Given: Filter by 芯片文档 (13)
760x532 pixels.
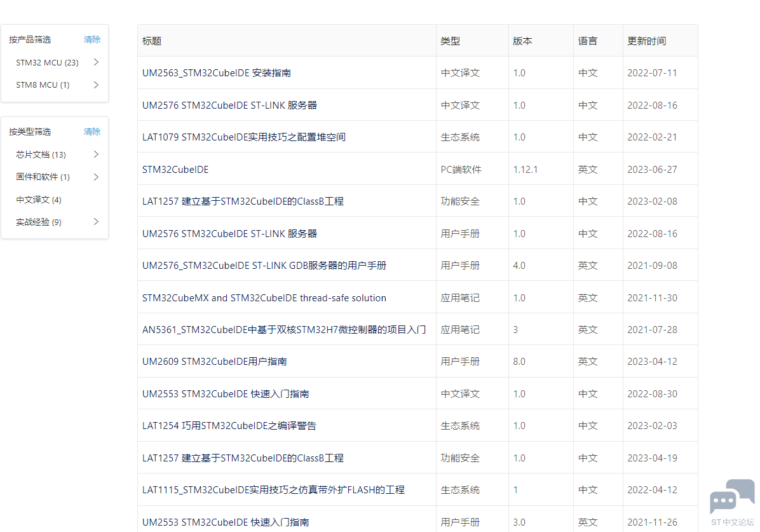Looking at the screenshot, I should click(41, 154).
